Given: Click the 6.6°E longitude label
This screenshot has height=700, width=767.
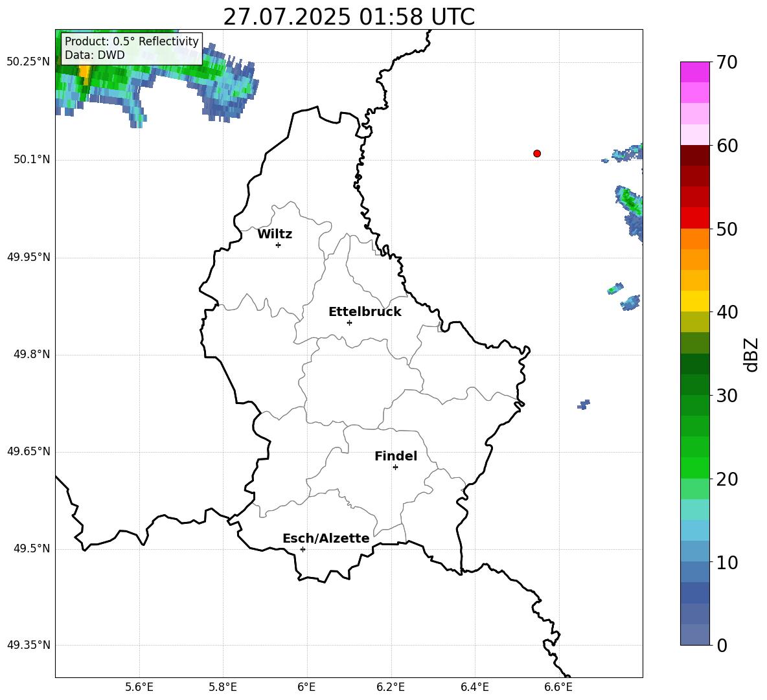Looking at the screenshot, I should (558, 687).
